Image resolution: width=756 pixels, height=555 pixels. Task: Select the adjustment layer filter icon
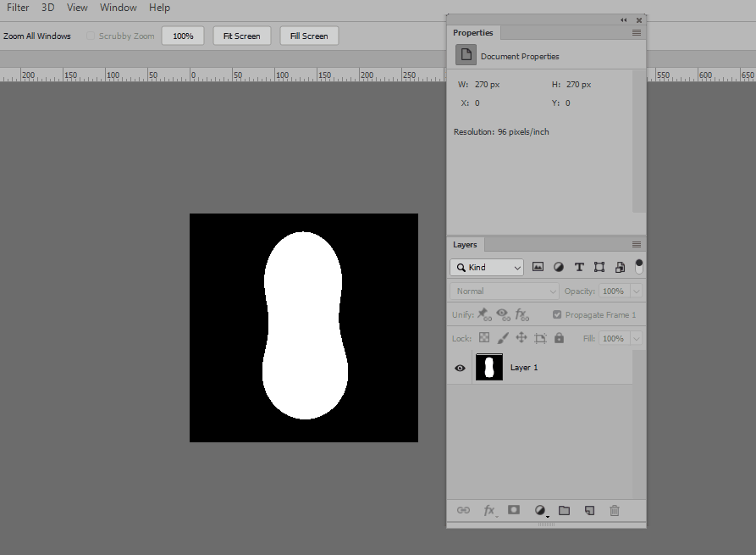pos(558,267)
